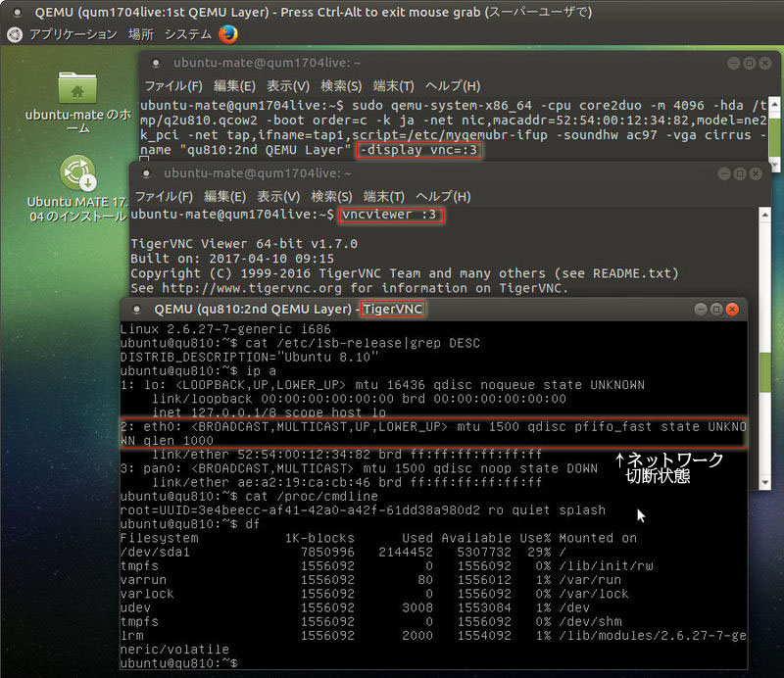This screenshot has width=784, height=678.
Task: Click the 'udev' filesystem row in df output
Action: 355,608
